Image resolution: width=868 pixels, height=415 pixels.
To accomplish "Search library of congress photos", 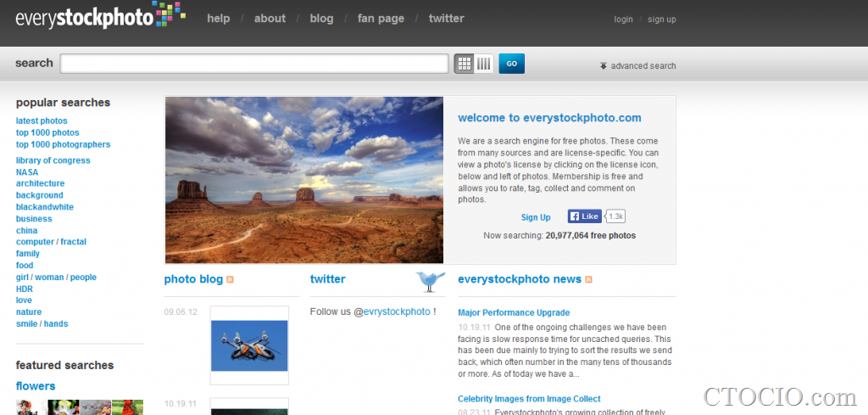I will tap(53, 160).
